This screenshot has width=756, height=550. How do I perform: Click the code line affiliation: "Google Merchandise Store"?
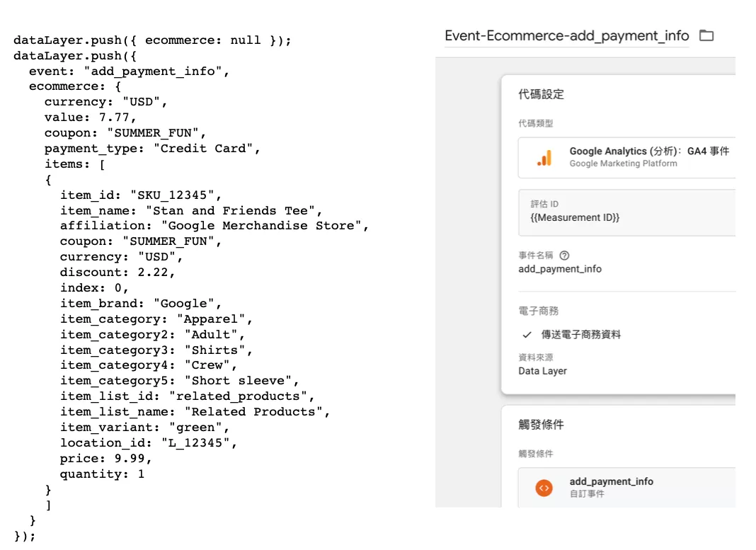214,226
